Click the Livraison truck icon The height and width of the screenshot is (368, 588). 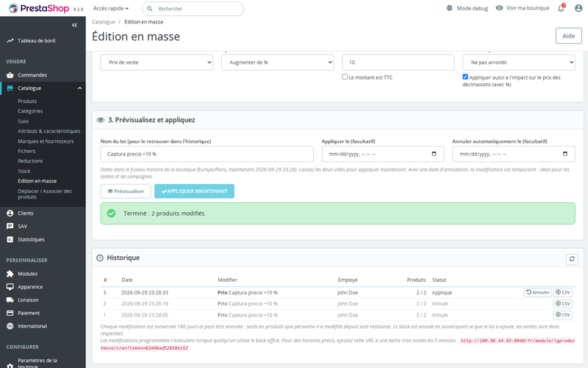[x=10, y=300]
